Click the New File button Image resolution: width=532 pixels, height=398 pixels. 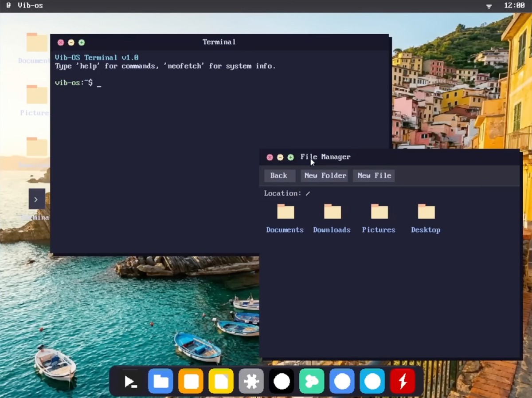tap(374, 176)
